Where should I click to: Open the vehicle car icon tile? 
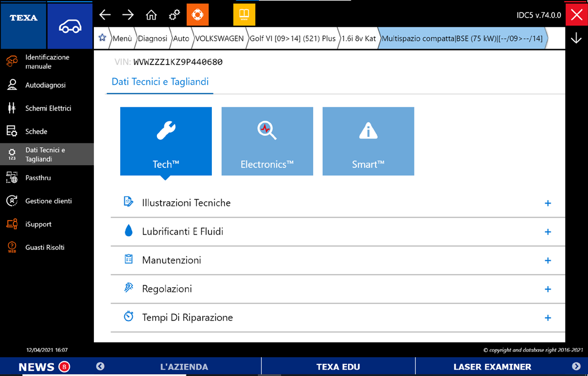70,26
